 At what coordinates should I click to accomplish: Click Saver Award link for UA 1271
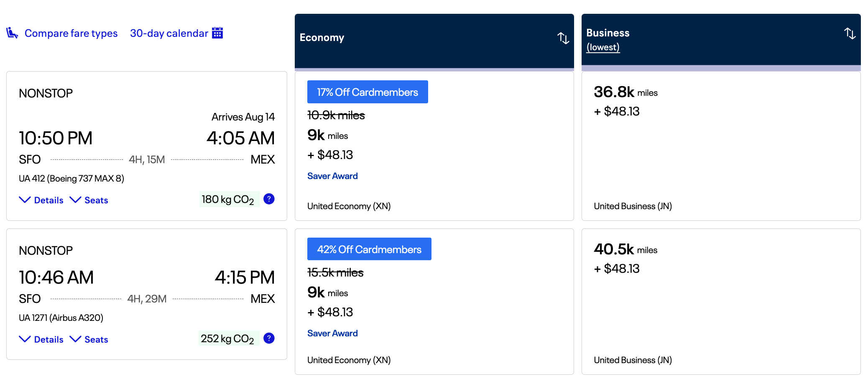(x=332, y=333)
